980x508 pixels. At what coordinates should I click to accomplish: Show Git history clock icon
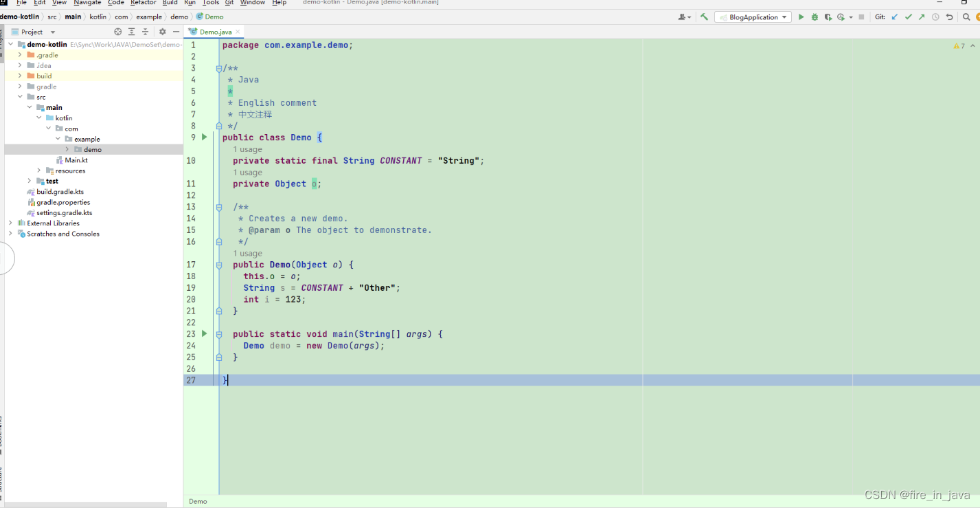coord(935,17)
